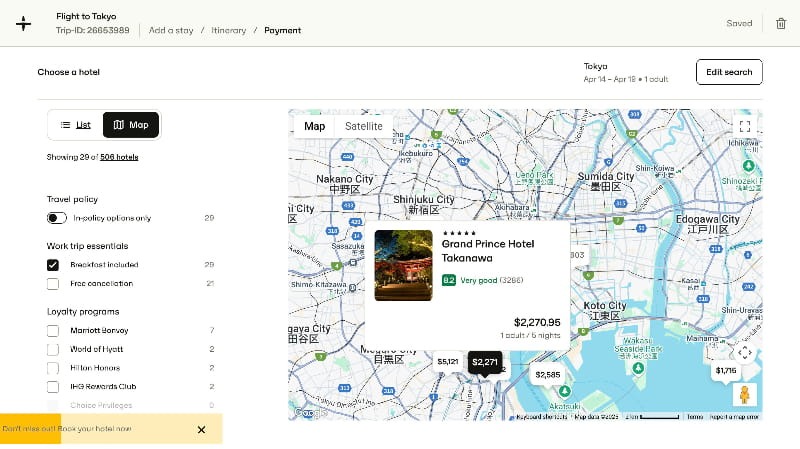Select the $5,121 price marker
The height and width of the screenshot is (449, 800).
tap(447, 361)
